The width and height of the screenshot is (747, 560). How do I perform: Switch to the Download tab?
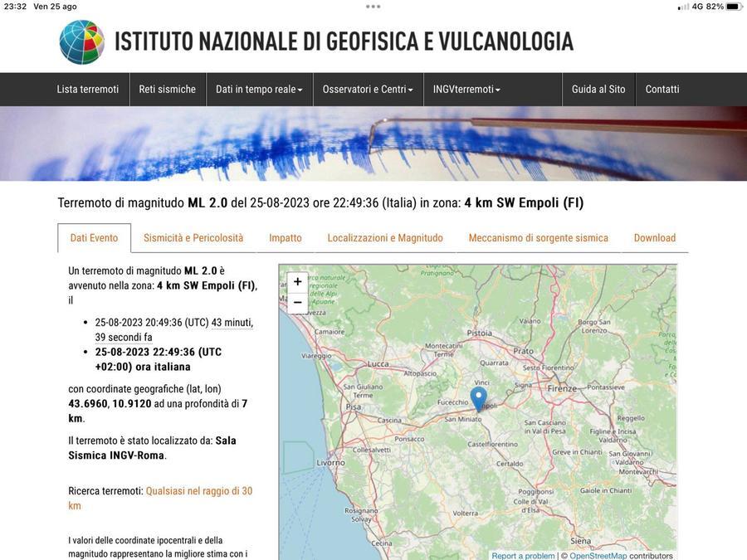coord(655,237)
